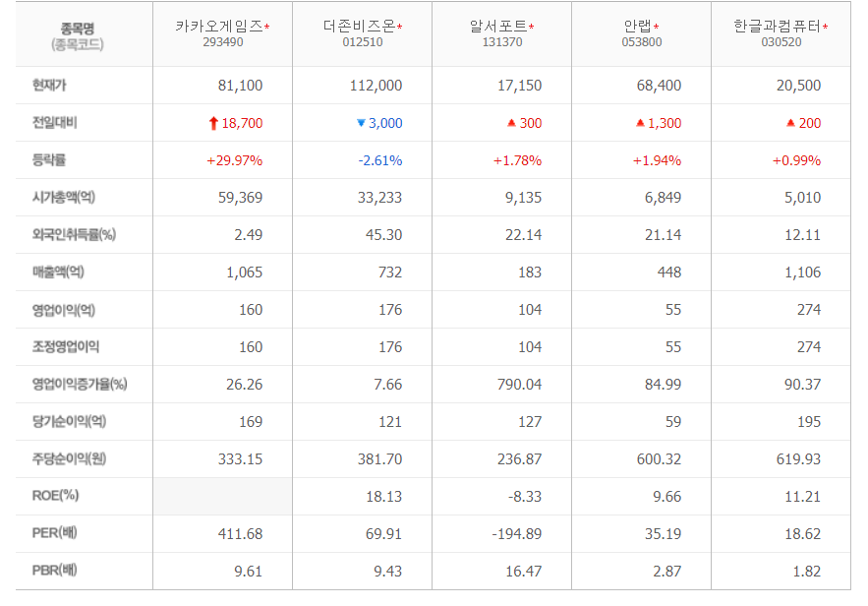Click the 주당순이익(원) row label

click(69, 458)
